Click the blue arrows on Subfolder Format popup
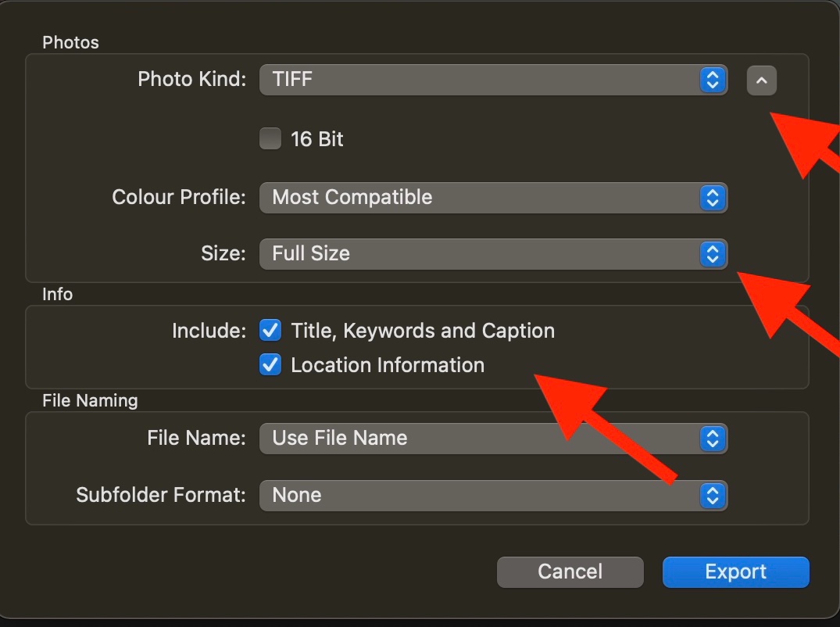This screenshot has width=840, height=627. tap(712, 495)
